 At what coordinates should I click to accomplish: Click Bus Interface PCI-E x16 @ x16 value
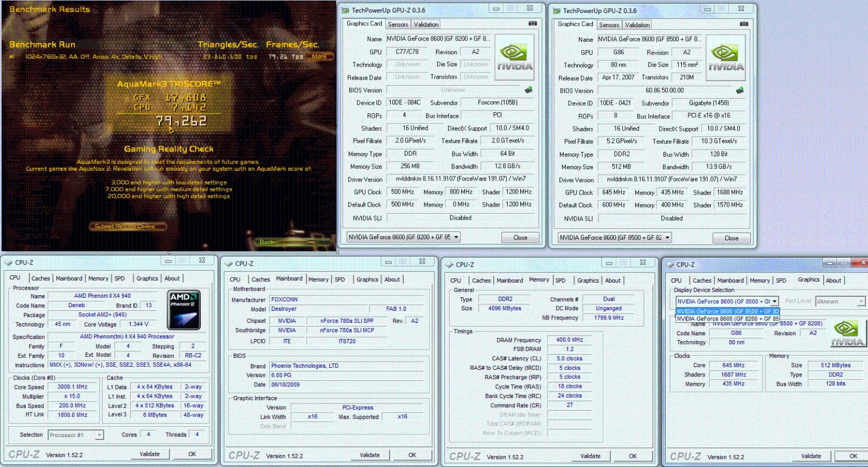click(x=709, y=116)
